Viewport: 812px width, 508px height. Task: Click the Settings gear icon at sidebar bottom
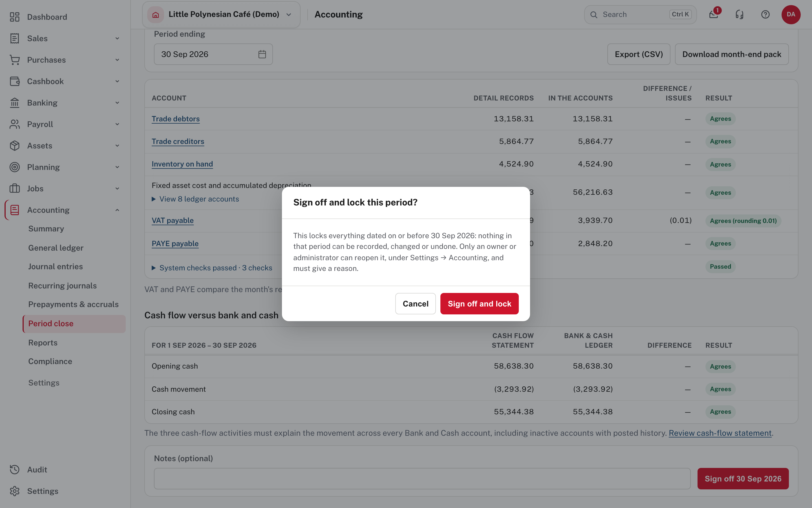tap(14, 491)
